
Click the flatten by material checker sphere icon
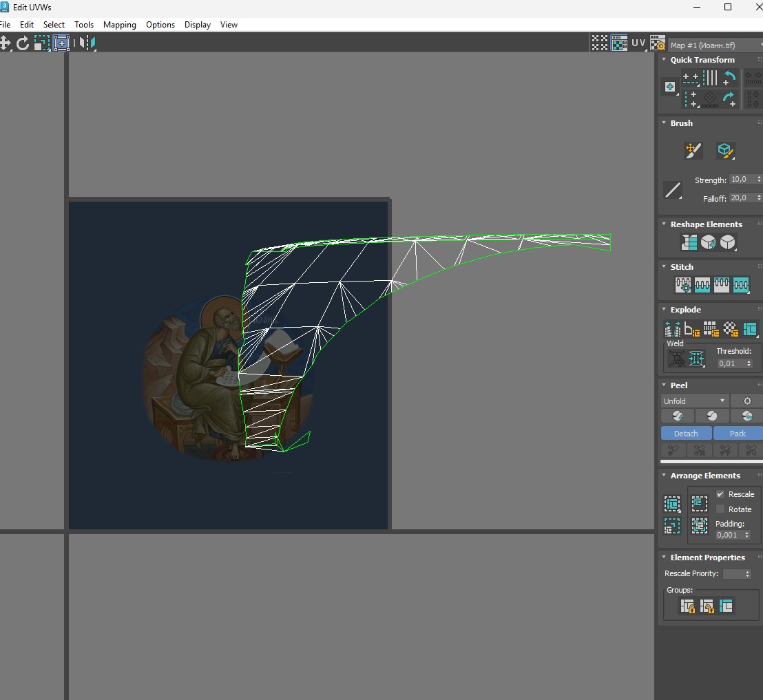coord(731,329)
